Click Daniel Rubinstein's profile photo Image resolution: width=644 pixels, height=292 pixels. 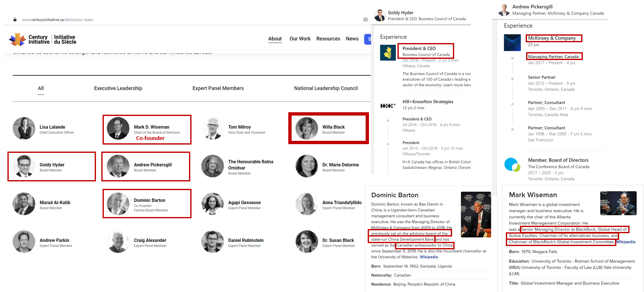coord(213,241)
